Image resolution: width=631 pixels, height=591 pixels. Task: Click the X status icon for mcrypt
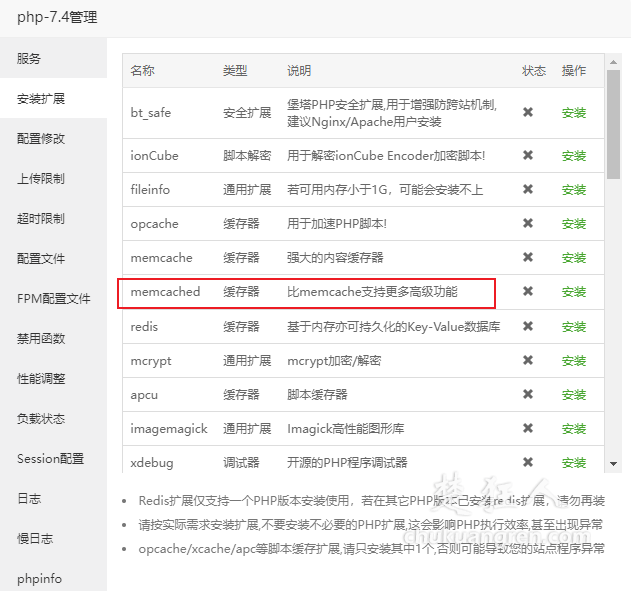tap(528, 360)
